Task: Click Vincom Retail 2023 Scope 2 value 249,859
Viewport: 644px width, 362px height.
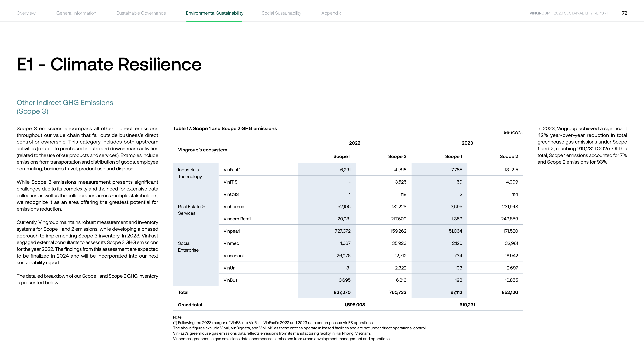Action: (x=510, y=219)
